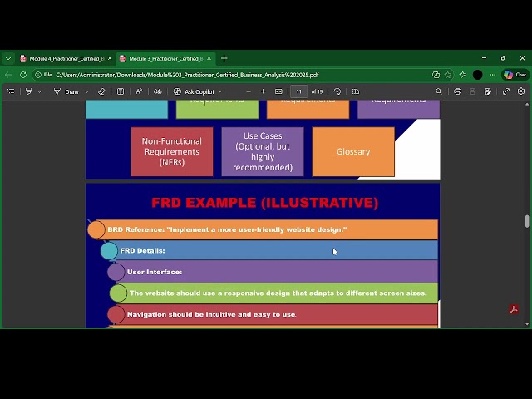This screenshot has height=399, width=532.
Task: Rotate the PDF page
Action: 337,91
